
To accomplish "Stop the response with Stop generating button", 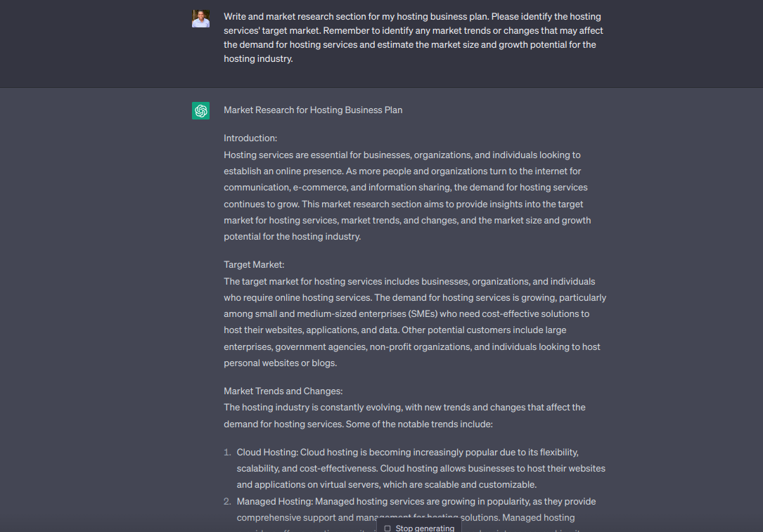I will pos(419,526).
